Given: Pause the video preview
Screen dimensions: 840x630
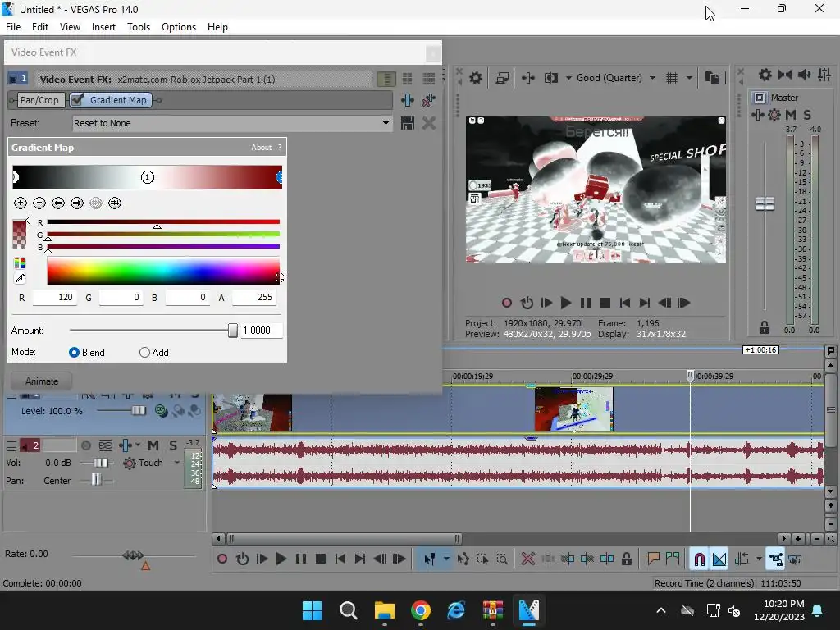Looking at the screenshot, I should tap(586, 303).
